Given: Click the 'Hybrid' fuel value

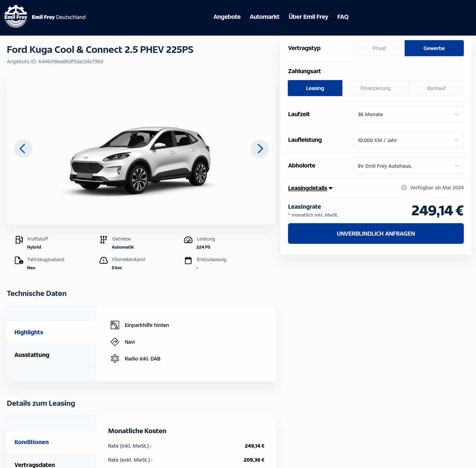Looking at the screenshot, I should (34, 247).
